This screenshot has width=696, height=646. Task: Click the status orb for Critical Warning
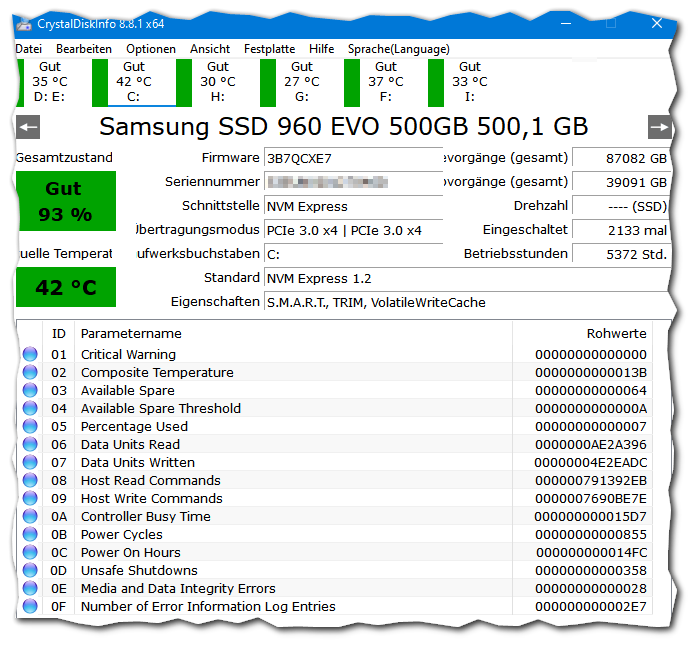[x=30, y=354]
